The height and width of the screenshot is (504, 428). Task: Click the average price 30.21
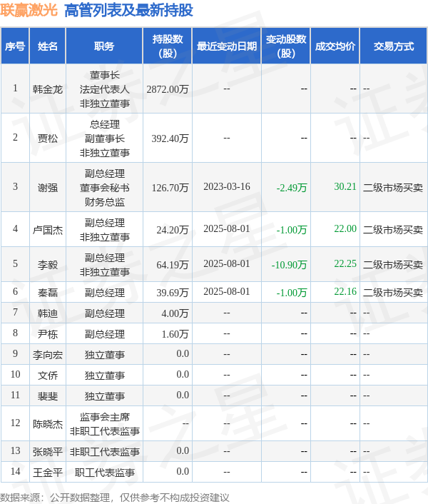(x=345, y=186)
